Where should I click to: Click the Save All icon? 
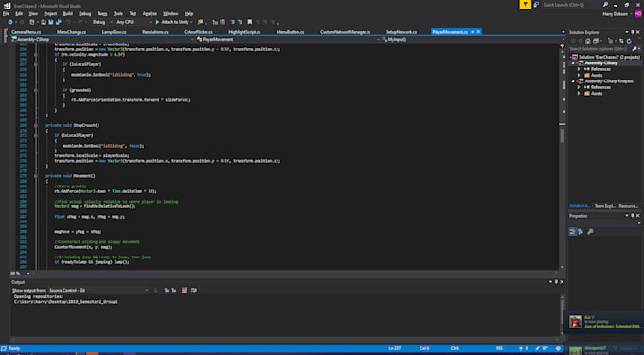[x=59, y=22]
